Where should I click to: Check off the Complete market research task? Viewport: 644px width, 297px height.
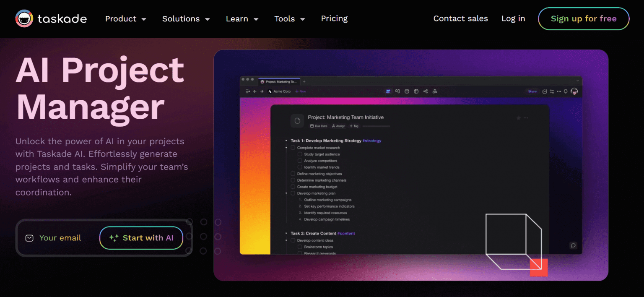[x=293, y=148]
